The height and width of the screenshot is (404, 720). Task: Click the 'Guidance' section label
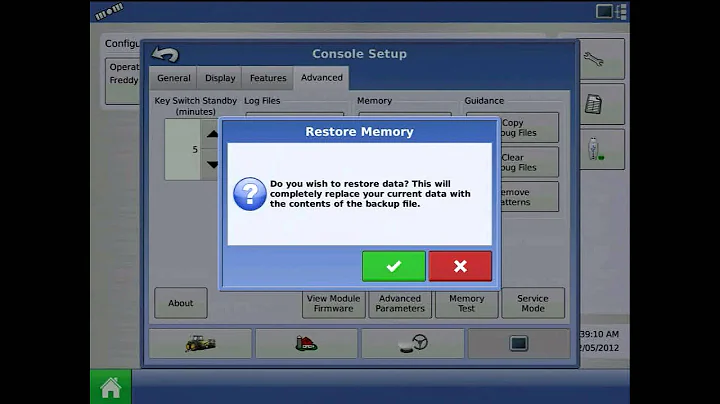click(x=484, y=101)
